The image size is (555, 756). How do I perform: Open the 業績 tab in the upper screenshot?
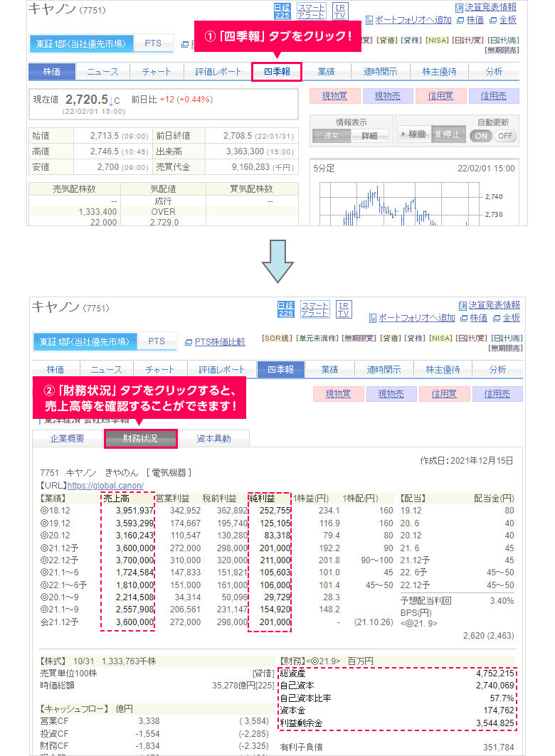point(327,72)
